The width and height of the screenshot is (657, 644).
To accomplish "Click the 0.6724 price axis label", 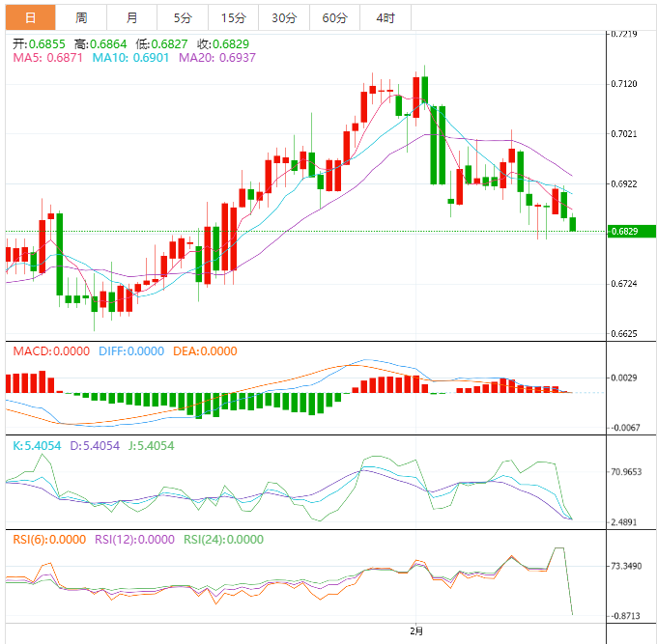I will click(x=624, y=284).
